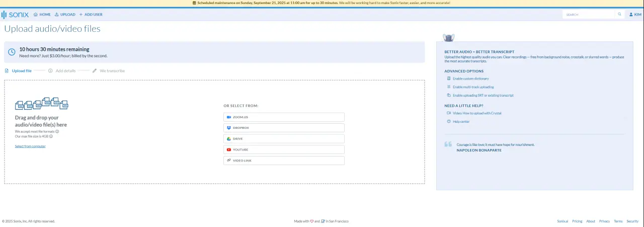Click the quotation mark icon by quote
This screenshot has width=644, height=227.
(x=448, y=144)
